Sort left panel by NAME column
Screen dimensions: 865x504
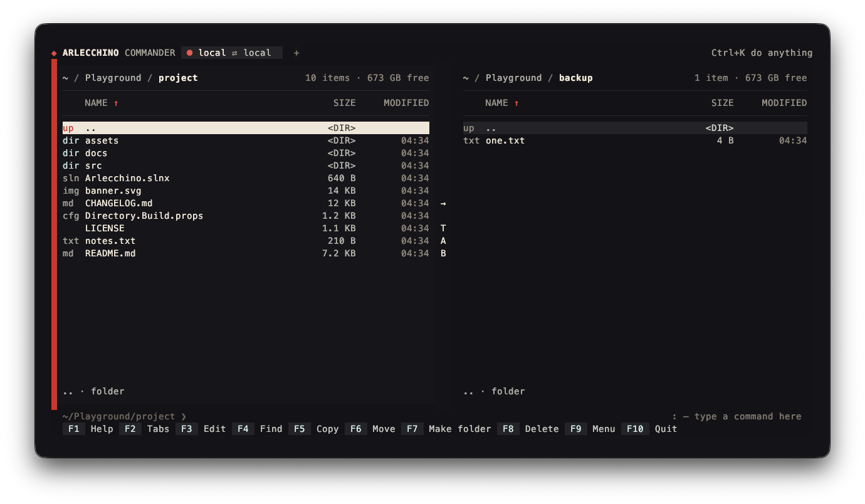102,103
